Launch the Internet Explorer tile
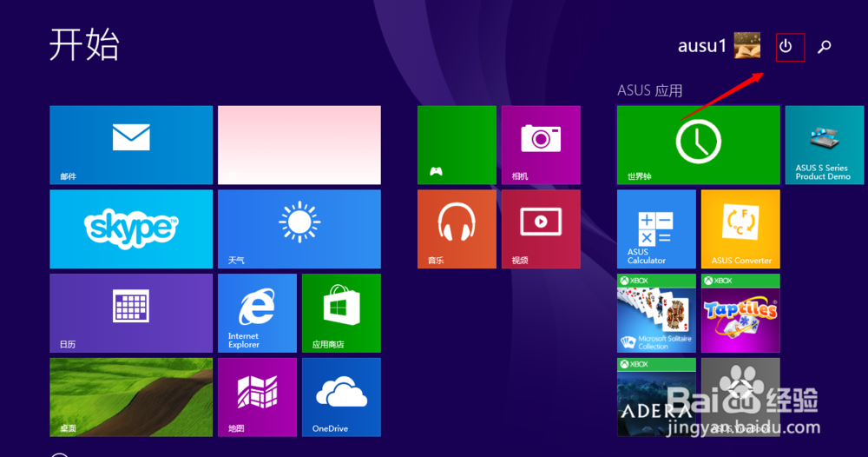 [x=258, y=313]
